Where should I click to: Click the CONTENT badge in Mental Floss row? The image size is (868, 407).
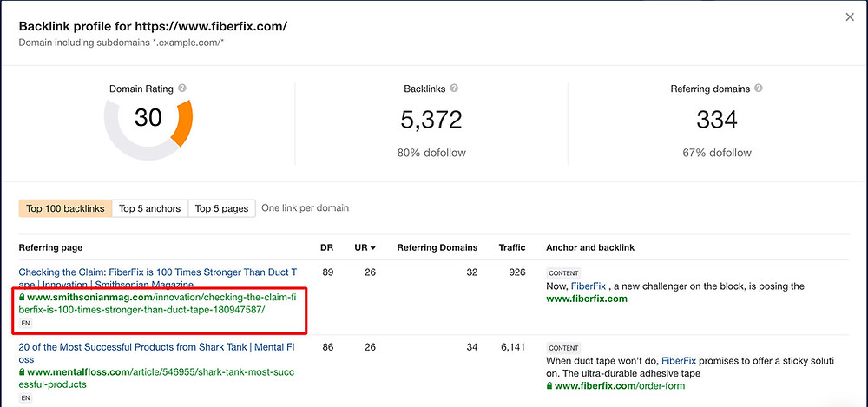click(563, 348)
